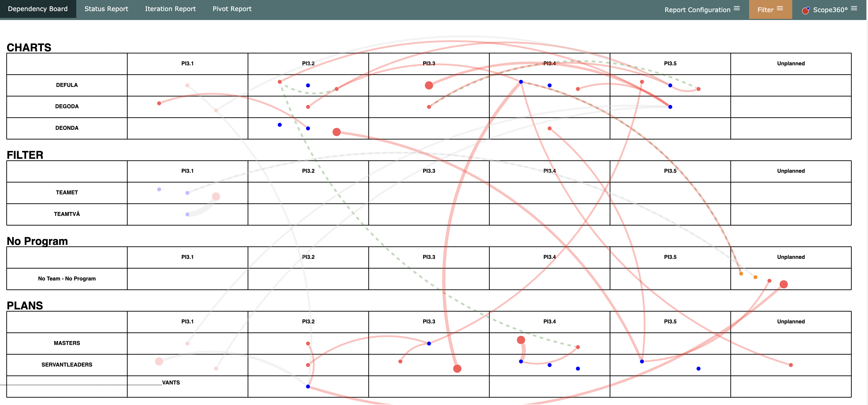
Task: Click the SERVANTLEADERS team row label
Action: pyautogui.click(x=67, y=364)
